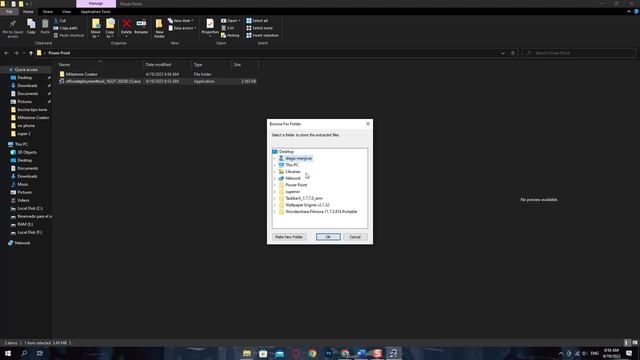Open Windows Start menu
The width and height of the screenshot is (640, 360).
[x=8, y=353]
